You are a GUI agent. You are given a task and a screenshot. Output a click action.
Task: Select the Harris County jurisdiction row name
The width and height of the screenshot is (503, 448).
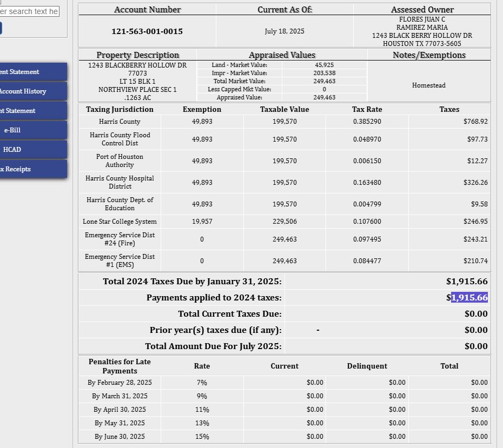(x=120, y=122)
